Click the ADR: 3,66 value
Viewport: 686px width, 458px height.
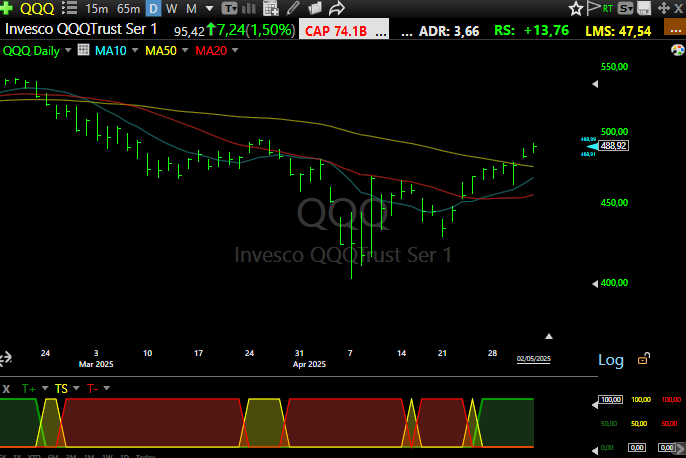point(449,31)
